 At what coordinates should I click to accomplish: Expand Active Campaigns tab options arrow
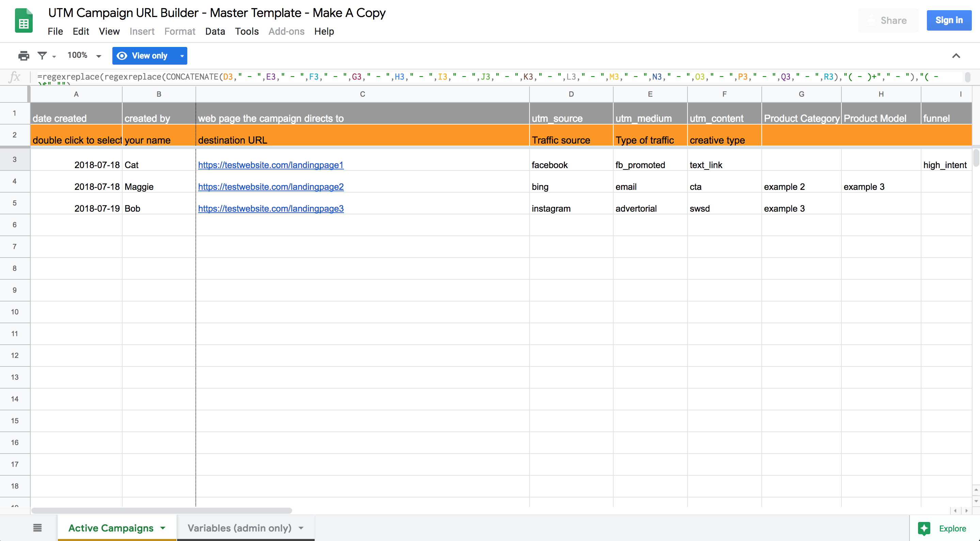pyautogui.click(x=163, y=528)
